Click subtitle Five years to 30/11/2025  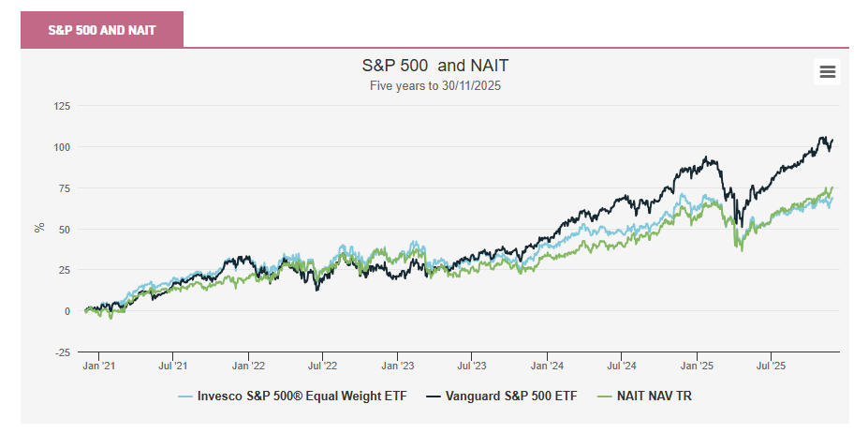[434, 85]
